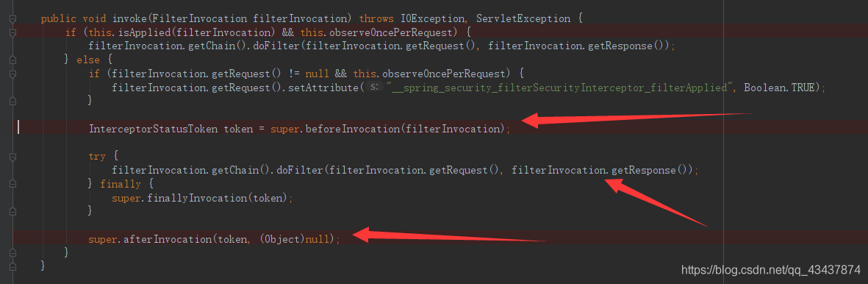The height and width of the screenshot is (284, 868).
Task: Fold the inner getRequest if-block
Action: click(12, 74)
